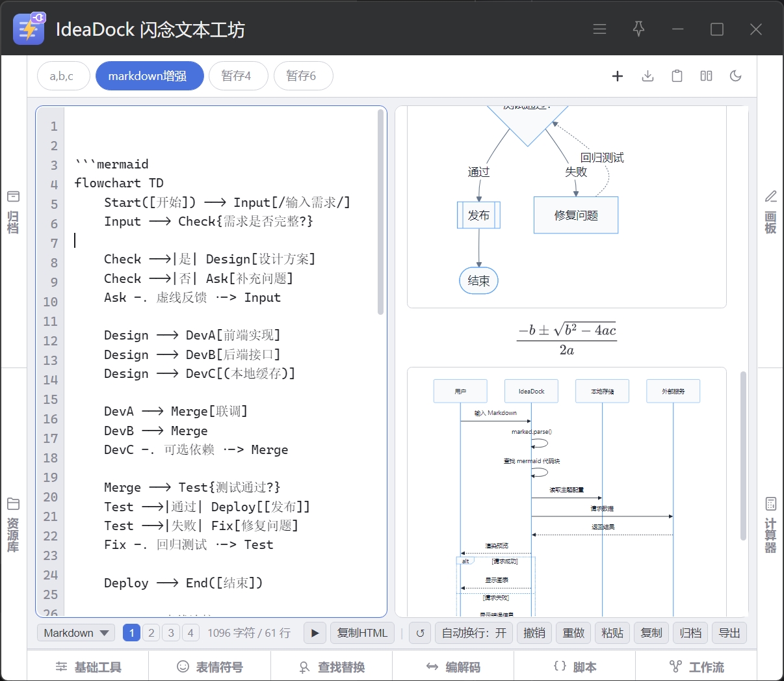Click the 1096 字符 / 61 行 status text
This screenshot has width=784, height=681.
click(249, 633)
